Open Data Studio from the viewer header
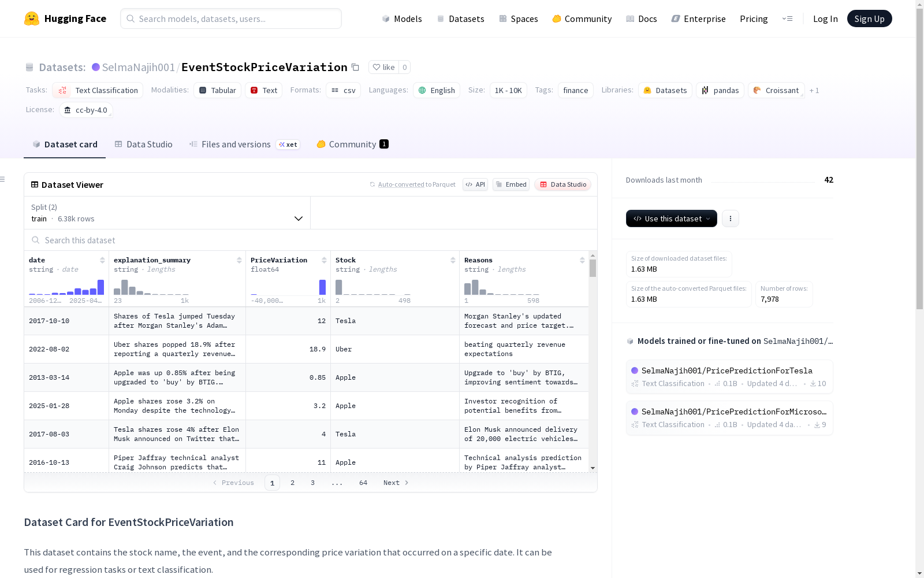 click(x=563, y=184)
